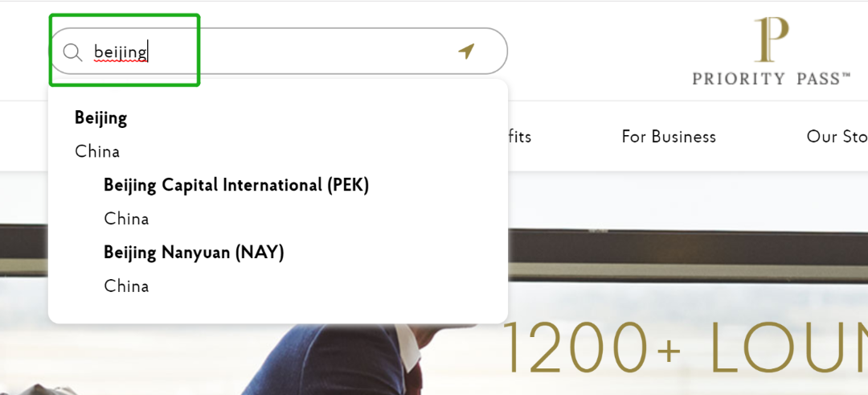The image size is (868, 395).
Task: Choose Beijing Capital International (PEK) suggestion
Action: coord(235,185)
